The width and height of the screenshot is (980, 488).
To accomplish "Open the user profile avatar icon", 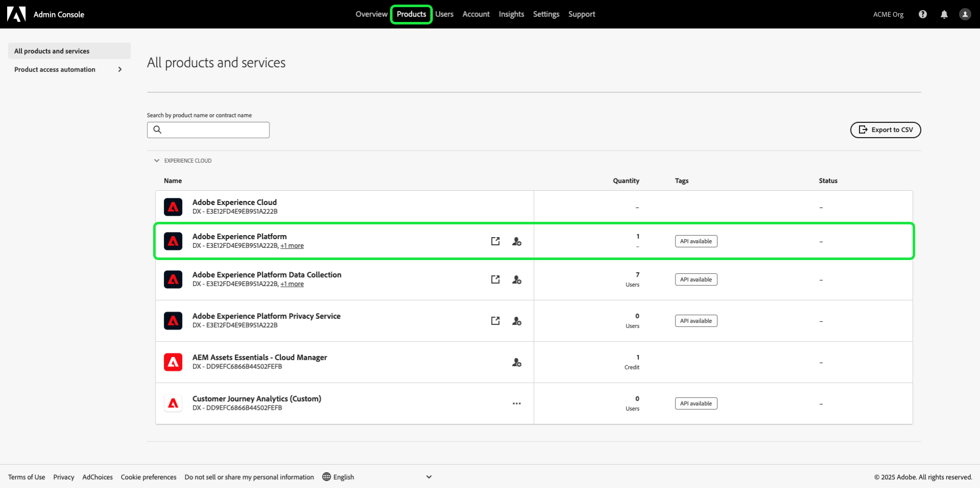I will coord(965,14).
